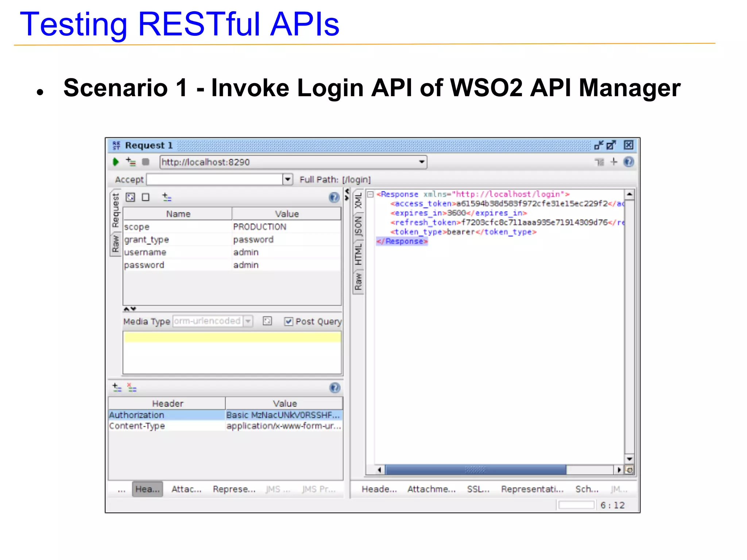
Task: Add a new header icon
Action: tap(117, 387)
